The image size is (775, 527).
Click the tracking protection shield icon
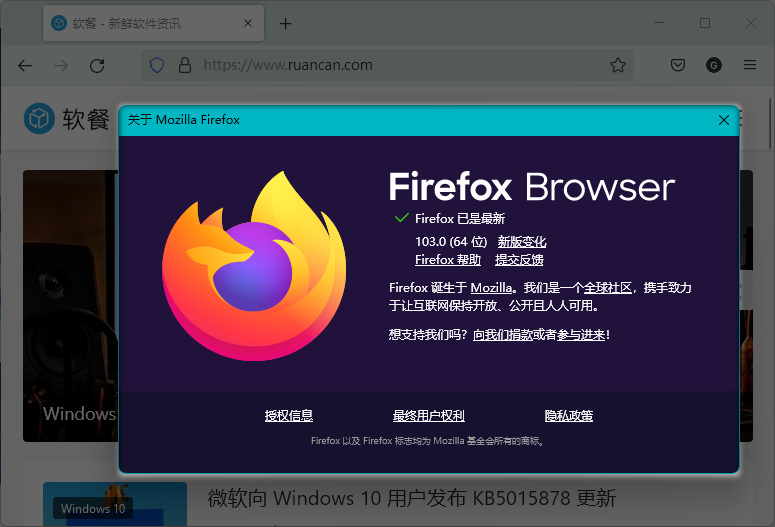157,65
